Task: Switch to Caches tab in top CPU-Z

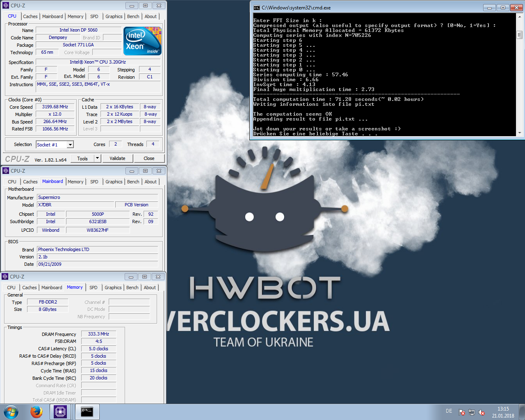Action: pyautogui.click(x=30, y=16)
